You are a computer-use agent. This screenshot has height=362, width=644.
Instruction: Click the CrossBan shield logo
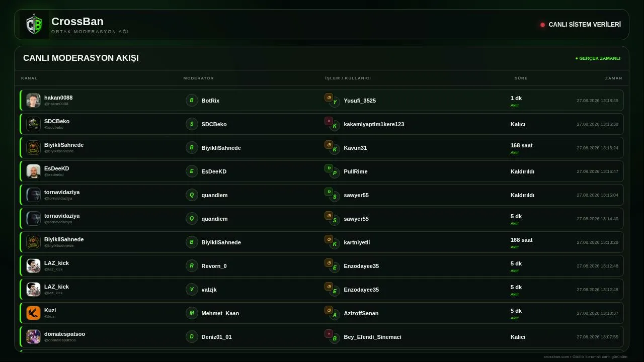tap(34, 25)
